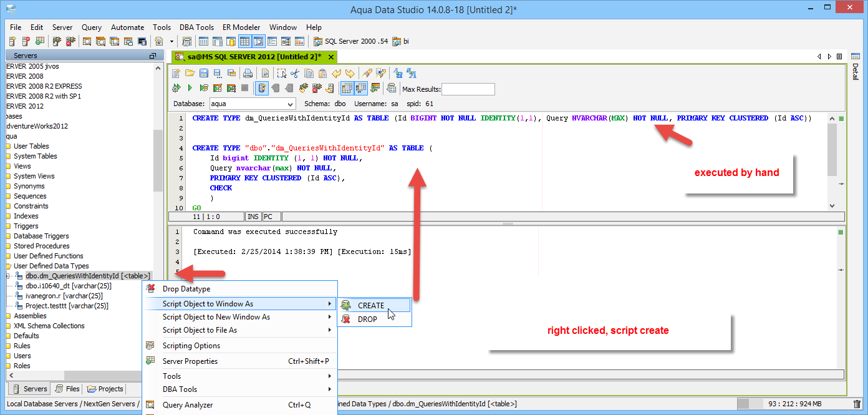Toggle the auto-commit button in query toolbar

[x=262, y=88]
